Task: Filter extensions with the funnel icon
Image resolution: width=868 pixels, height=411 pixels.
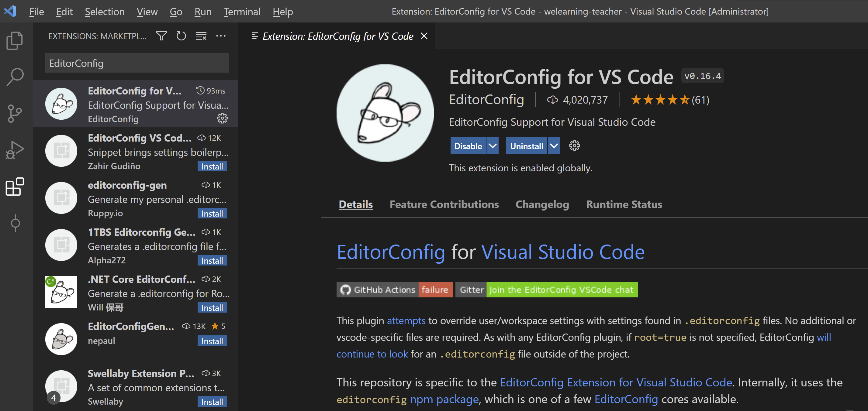Action: point(161,36)
